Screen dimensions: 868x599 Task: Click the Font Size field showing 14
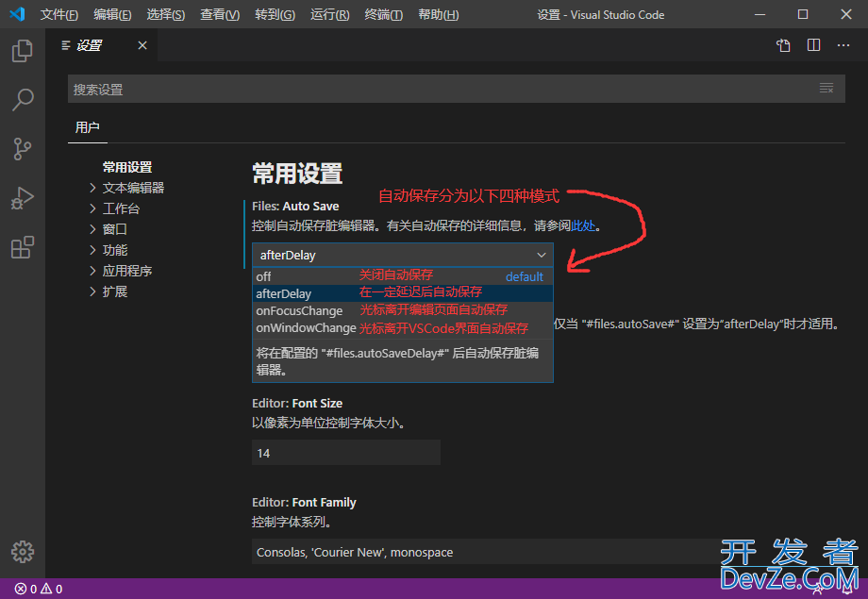346,453
